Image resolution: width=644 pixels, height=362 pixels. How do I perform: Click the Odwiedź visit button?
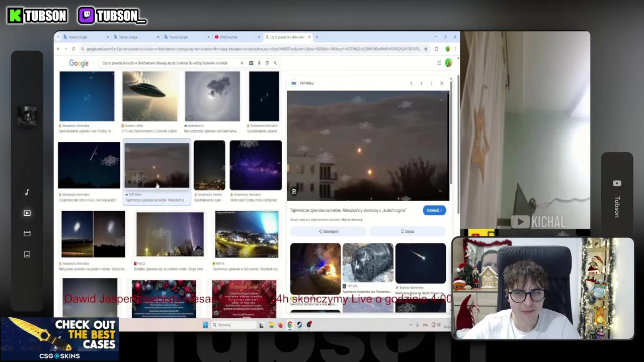434,210
